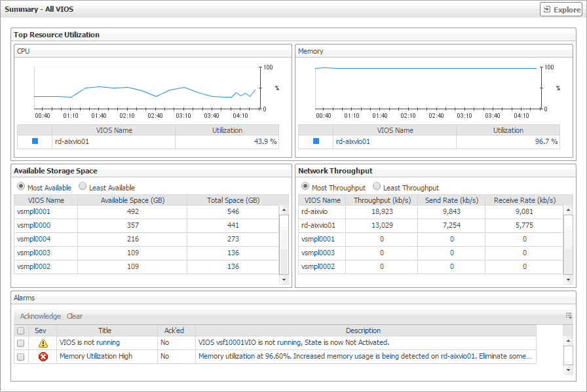Toggle the select-all alarms header checkbox
Viewport: 587px width, 392px height.
[x=21, y=331]
